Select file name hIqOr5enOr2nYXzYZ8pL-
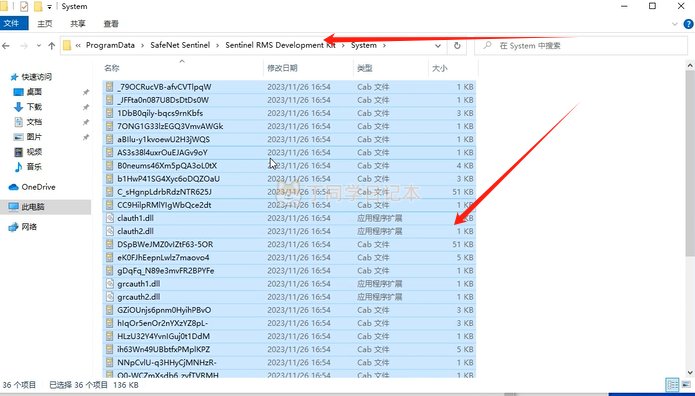The height and width of the screenshot is (396, 695). (x=163, y=323)
